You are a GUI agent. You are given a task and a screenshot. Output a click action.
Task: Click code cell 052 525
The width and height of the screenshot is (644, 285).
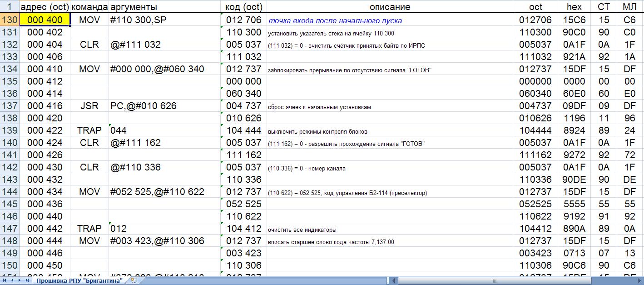[x=243, y=204]
